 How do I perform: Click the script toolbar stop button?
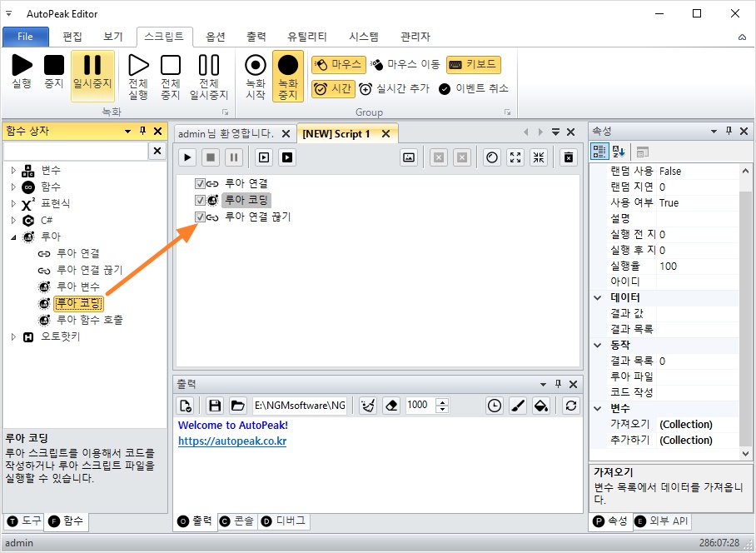211,157
